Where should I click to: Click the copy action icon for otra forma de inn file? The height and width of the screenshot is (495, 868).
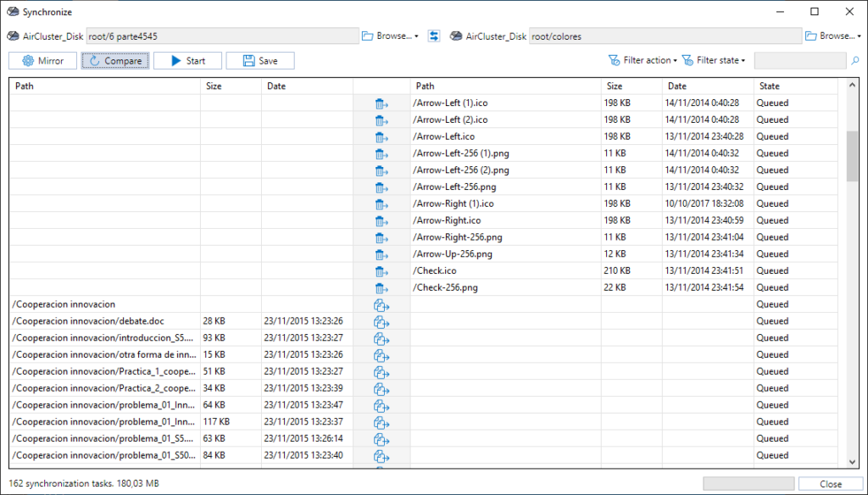(381, 355)
